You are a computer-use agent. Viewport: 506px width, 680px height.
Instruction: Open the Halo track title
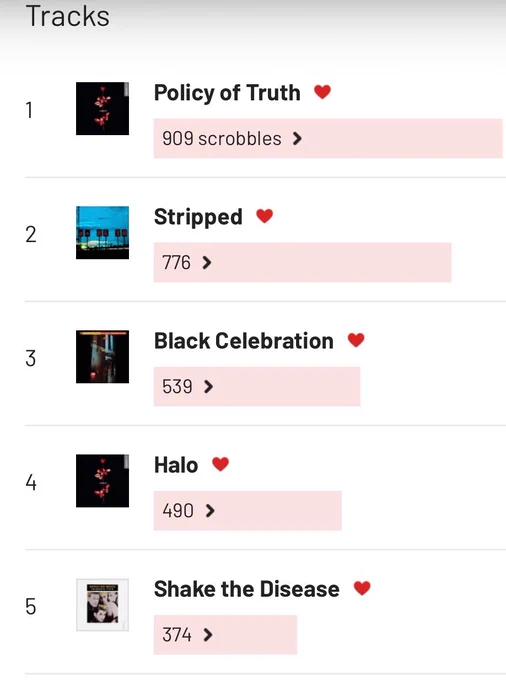pos(176,465)
